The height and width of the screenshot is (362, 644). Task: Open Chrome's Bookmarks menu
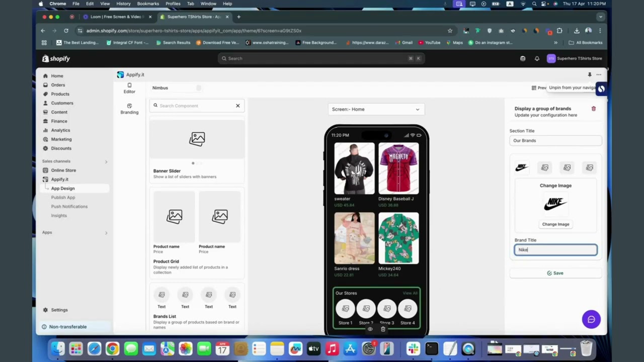click(x=148, y=4)
